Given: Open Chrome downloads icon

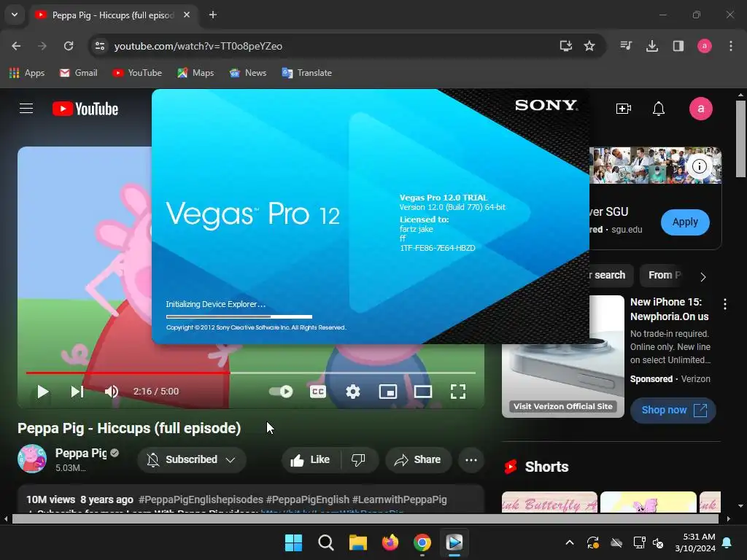Looking at the screenshot, I should tap(652, 46).
